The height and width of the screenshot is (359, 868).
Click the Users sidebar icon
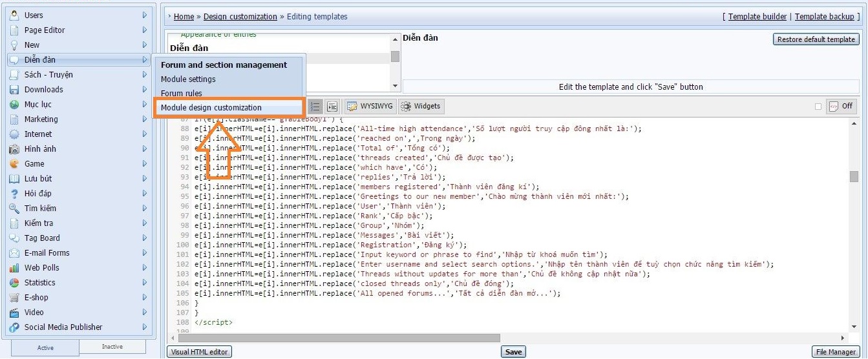[x=14, y=15]
